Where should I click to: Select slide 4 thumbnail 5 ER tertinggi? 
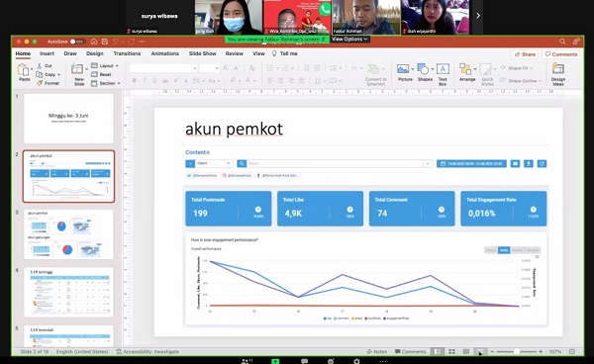tap(68, 292)
